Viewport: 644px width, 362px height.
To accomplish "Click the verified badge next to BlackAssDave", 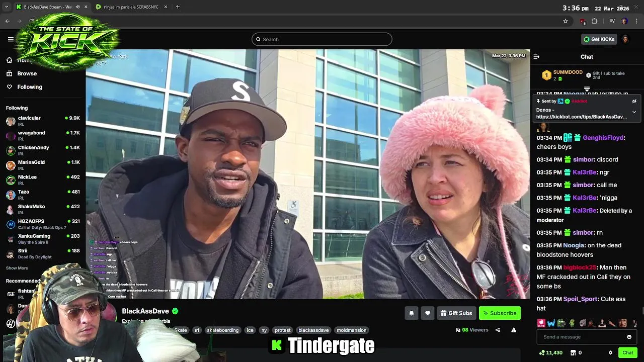I will tap(175, 311).
